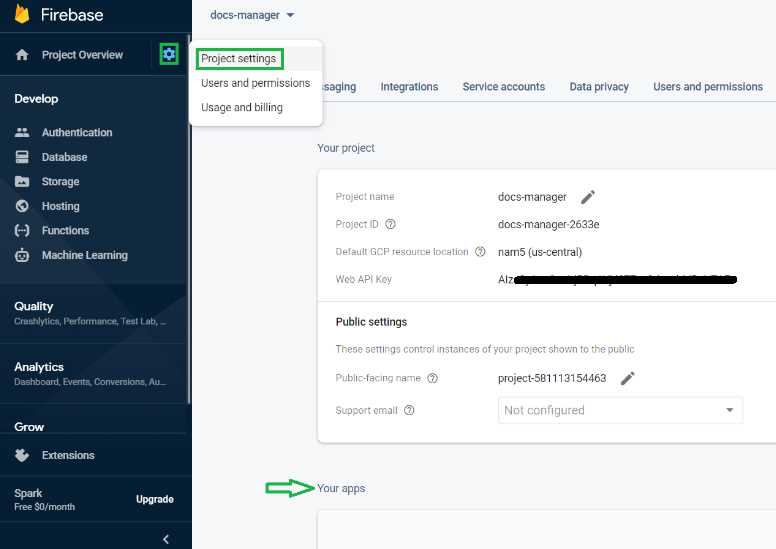Open Extensions in the sidebar
This screenshot has width=776, height=549.
click(x=68, y=455)
